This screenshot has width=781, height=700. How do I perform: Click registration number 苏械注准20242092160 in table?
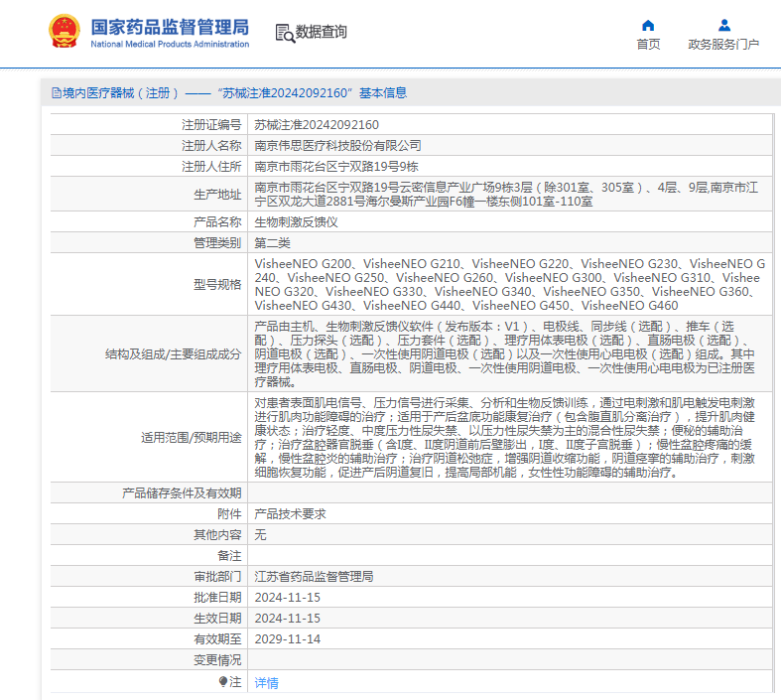[x=317, y=125]
